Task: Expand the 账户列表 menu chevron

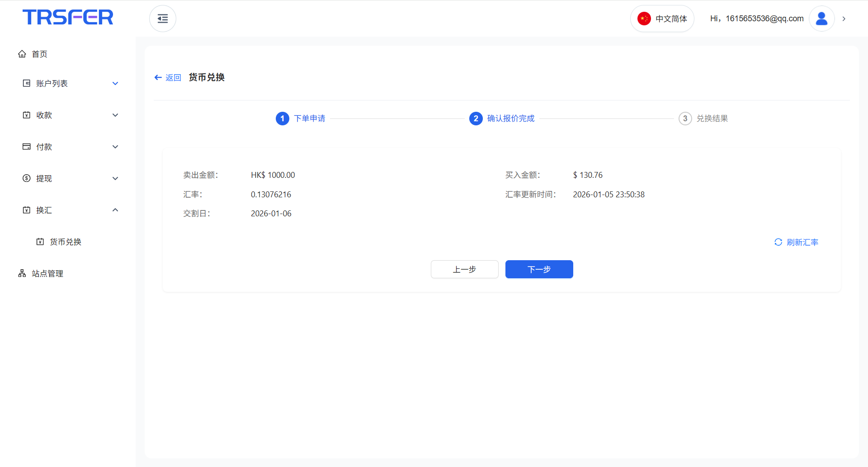Action: [x=115, y=83]
